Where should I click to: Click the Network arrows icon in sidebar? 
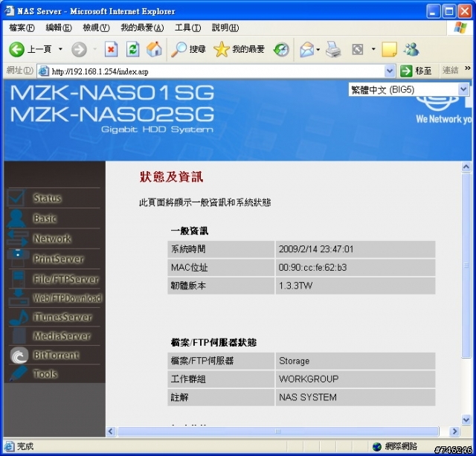click(18, 238)
